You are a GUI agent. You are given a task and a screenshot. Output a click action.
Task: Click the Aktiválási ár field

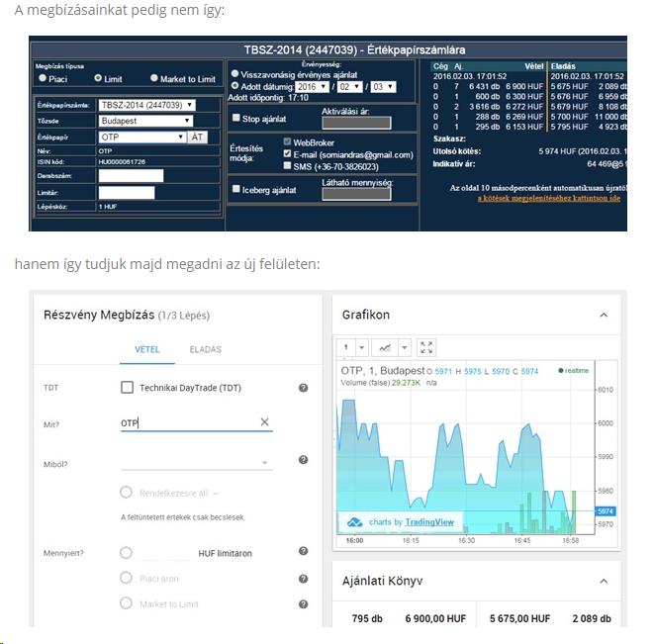356,123
